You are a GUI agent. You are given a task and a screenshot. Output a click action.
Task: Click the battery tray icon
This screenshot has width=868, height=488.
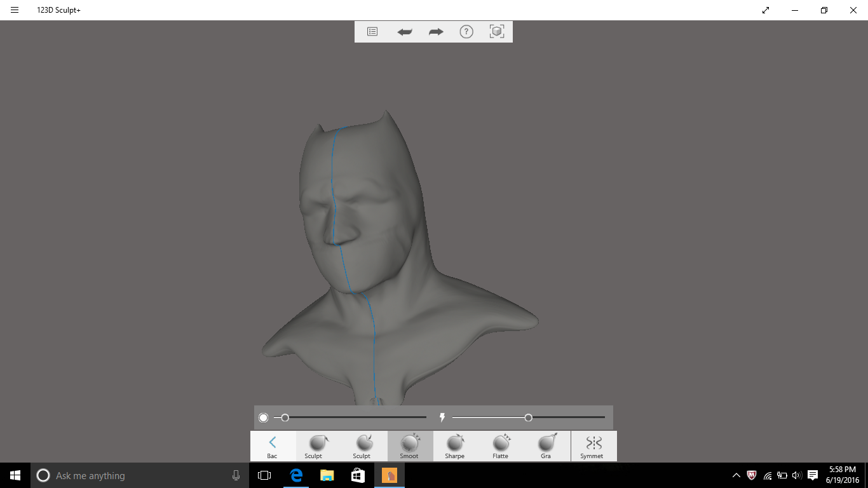click(x=782, y=475)
